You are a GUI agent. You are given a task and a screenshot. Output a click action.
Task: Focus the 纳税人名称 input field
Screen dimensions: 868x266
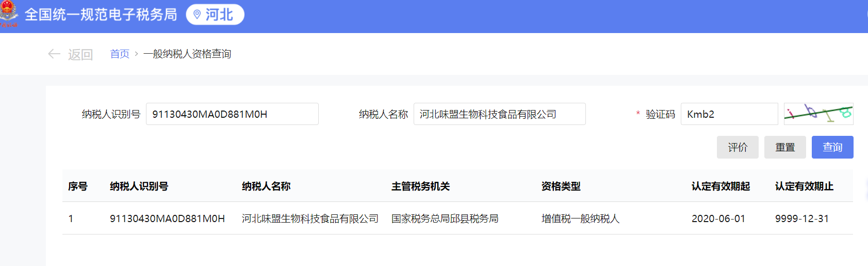pos(499,114)
